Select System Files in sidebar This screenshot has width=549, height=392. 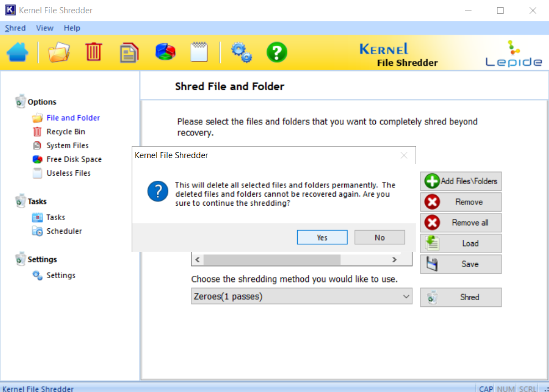[68, 145]
